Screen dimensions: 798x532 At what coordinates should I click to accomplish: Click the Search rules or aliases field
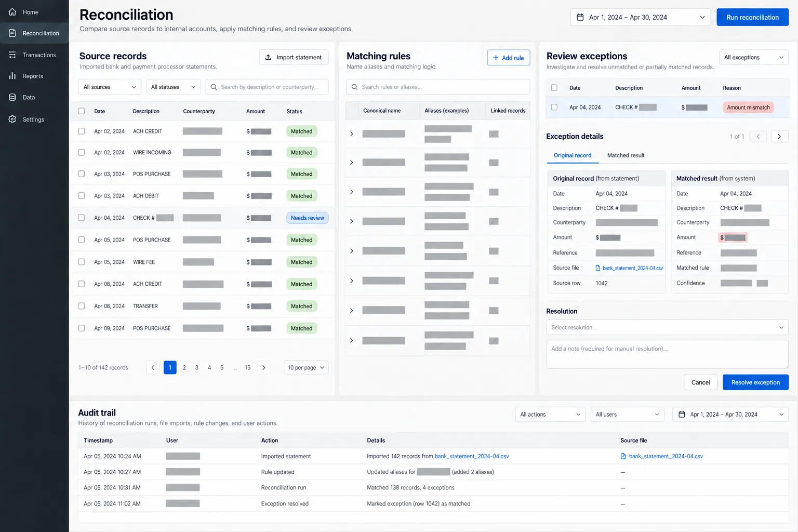(x=438, y=87)
